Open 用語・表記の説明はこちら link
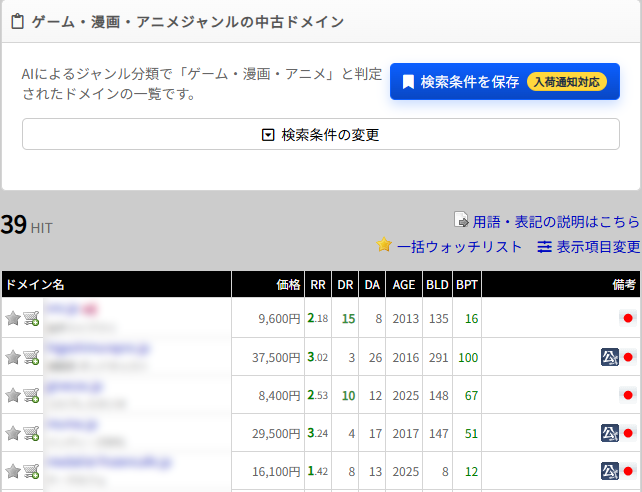642x492 pixels. 556,222
